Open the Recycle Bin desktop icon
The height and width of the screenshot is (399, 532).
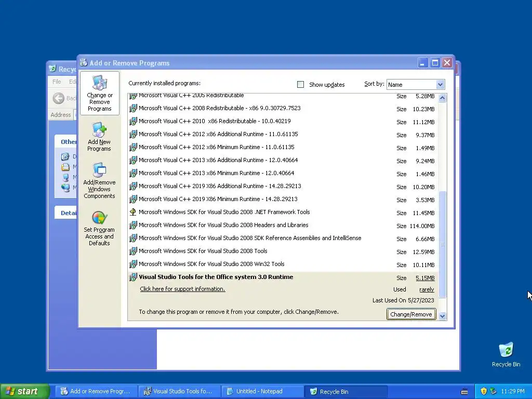tap(506, 354)
